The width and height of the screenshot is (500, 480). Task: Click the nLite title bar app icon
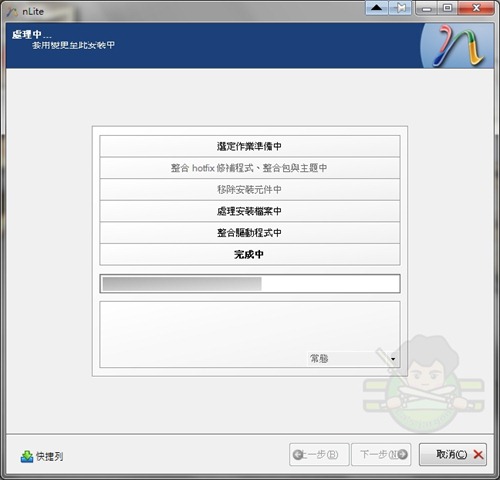(12, 12)
